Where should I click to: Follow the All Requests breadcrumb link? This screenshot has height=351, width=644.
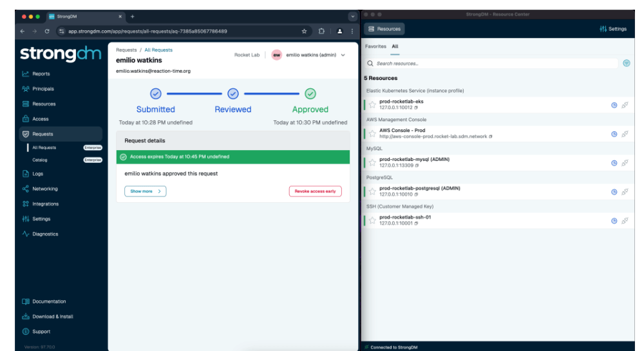[x=158, y=50]
